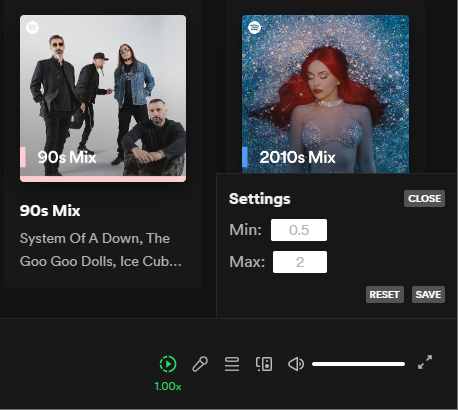Open the queue list icon
Viewport: 458px width, 410px height.
232,364
